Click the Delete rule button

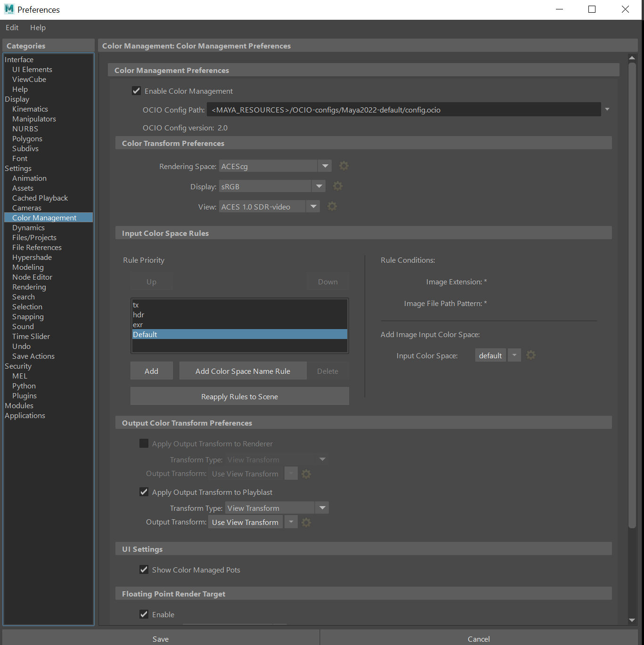pyautogui.click(x=328, y=371)
